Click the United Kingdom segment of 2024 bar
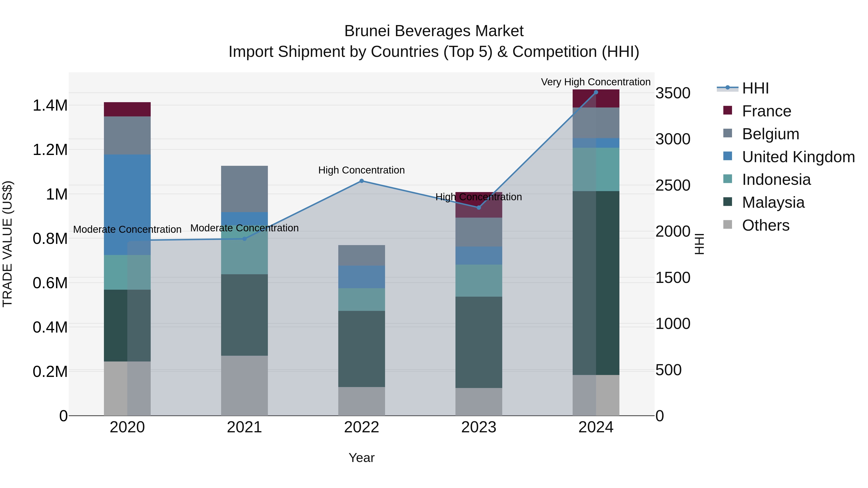Image resolution: width=868 pixels, height=488 pixels. [596, 143]
